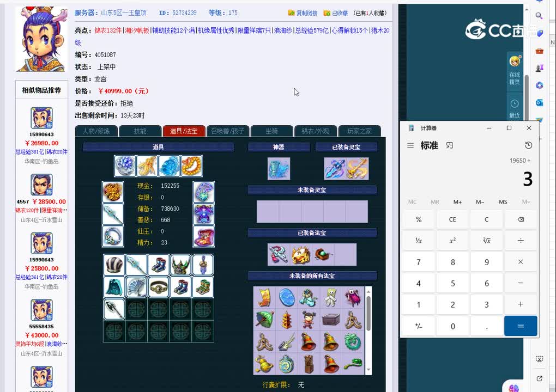556x392 pixels.
Task: Click the Calculator multiply key
Action: pos(521,262)
